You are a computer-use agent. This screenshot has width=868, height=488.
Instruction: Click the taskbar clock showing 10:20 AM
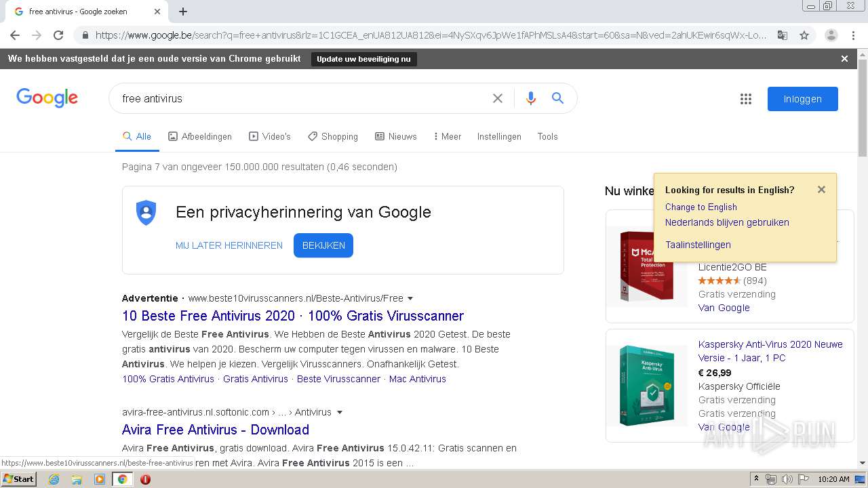click(x=833, y=479)
